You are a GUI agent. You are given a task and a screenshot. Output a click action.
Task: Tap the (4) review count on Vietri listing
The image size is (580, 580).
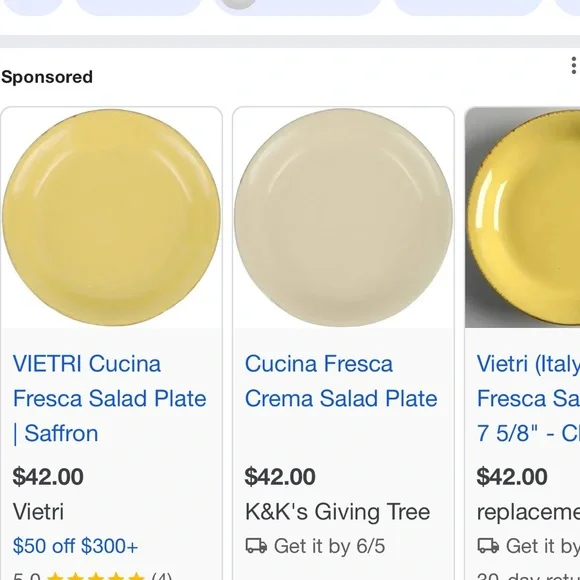(162, 576)
